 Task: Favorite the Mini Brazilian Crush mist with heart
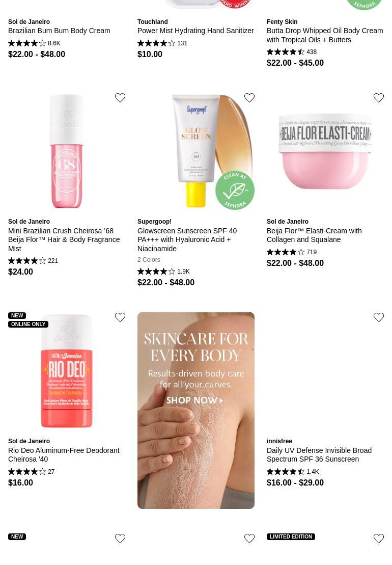tap(120, 98)
